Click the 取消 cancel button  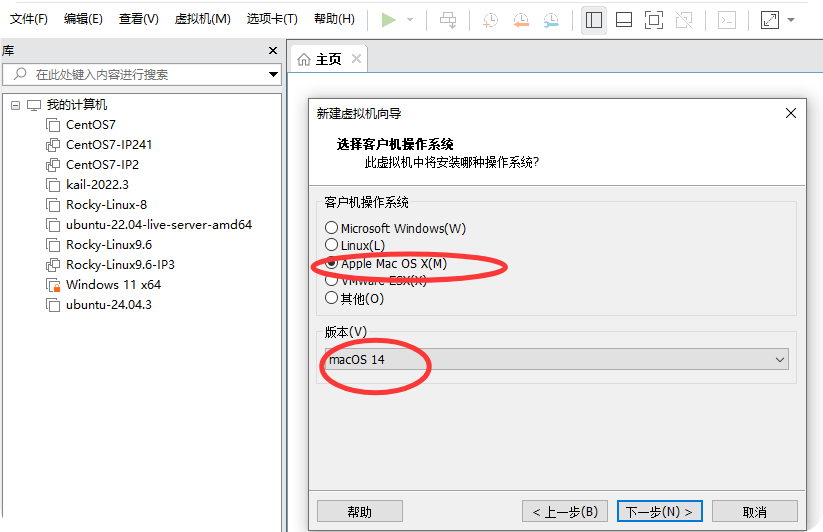tap(755, 512)
